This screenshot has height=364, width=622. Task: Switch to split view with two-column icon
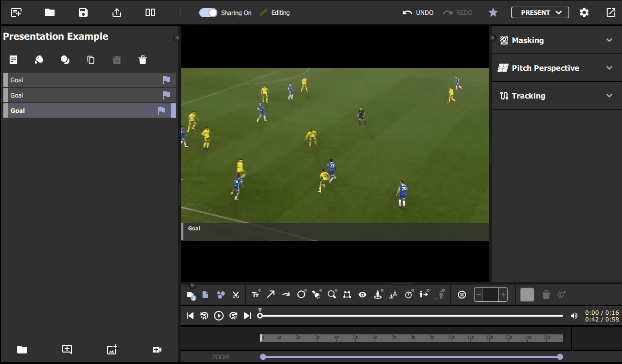pyautogui.click(x=150, y=12)
